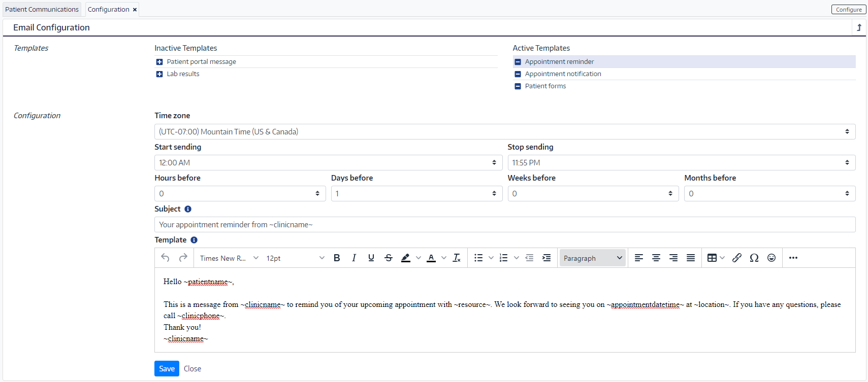Viewport: 868px width, 382px height.
Task: Switch to the Patient Communications tab
Action: [42, 9]
